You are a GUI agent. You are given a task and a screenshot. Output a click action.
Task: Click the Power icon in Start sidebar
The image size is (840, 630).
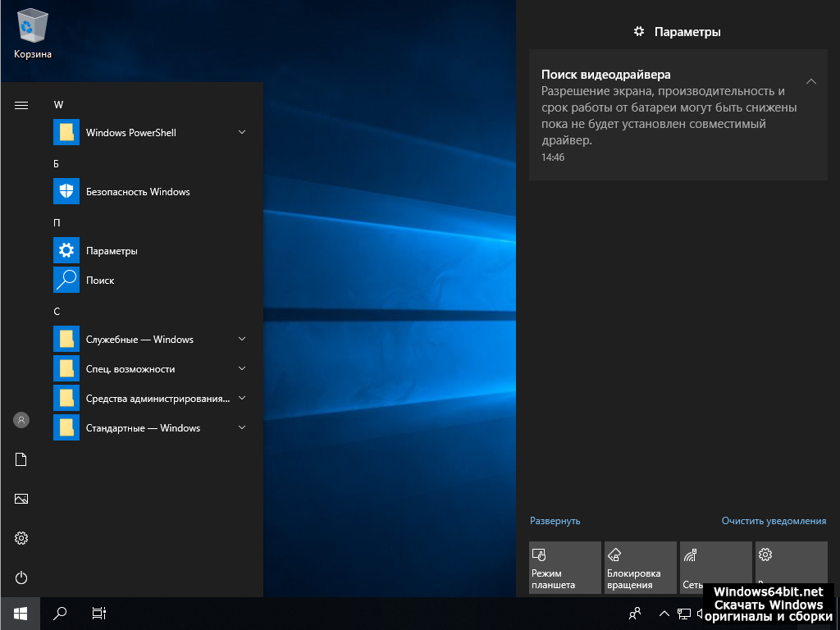(x=21, y=577)
